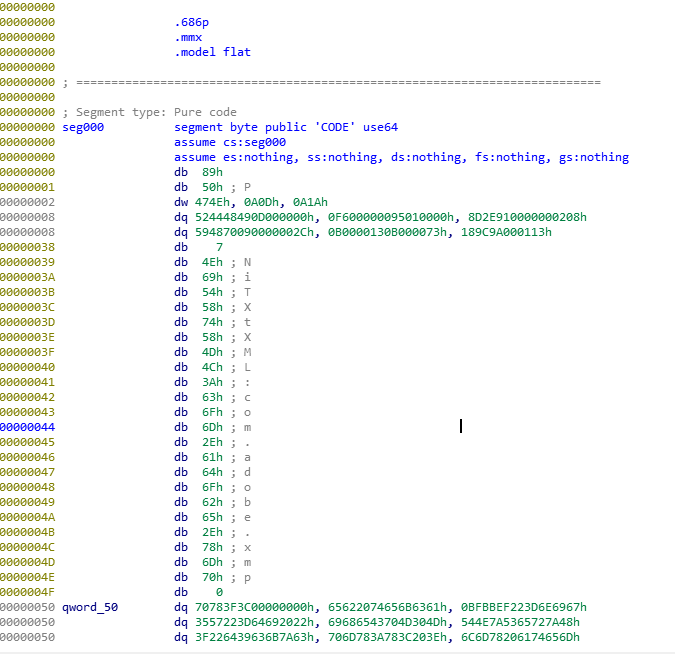Select address 0000004D

(x=28, y=562)
